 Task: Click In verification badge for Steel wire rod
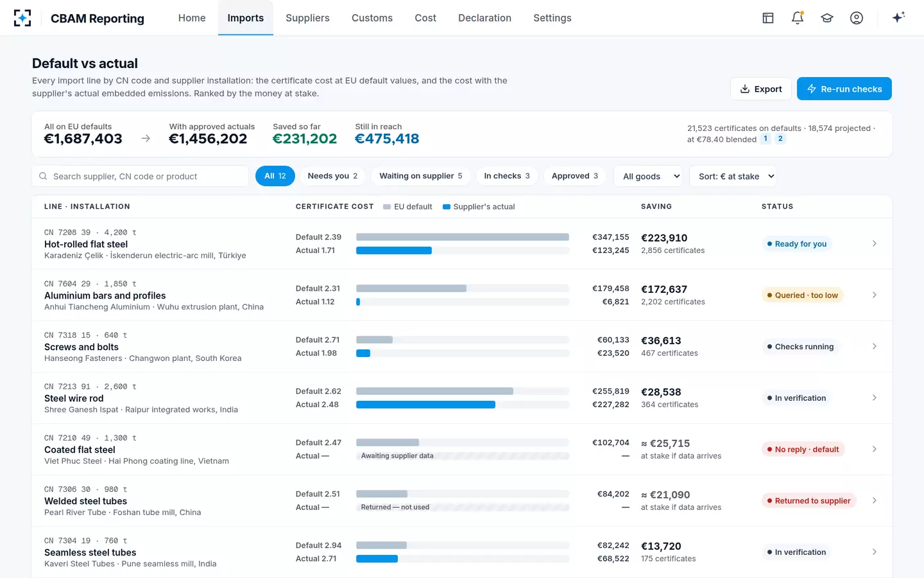797,398
